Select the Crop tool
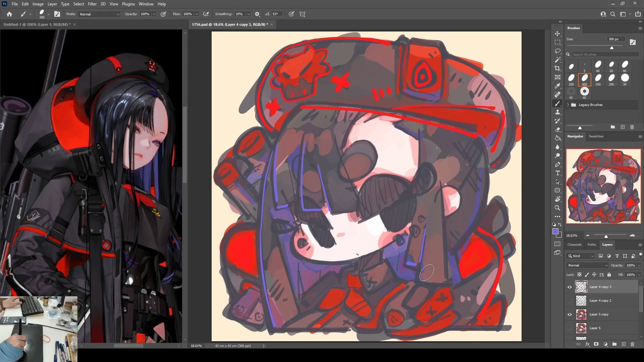This screenshot has height=362, width=644. pyautogui.click(x=557, y=69)
